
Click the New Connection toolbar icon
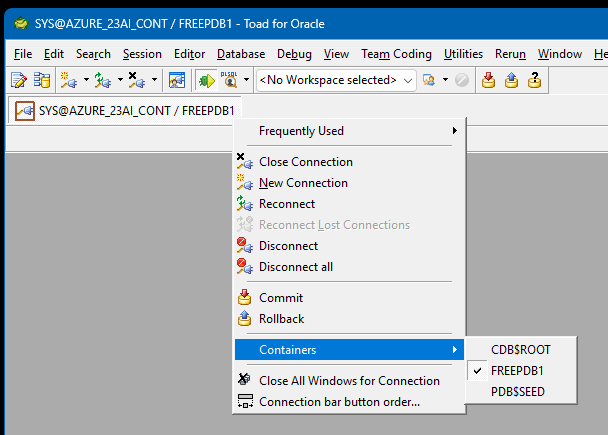(69, 80)
